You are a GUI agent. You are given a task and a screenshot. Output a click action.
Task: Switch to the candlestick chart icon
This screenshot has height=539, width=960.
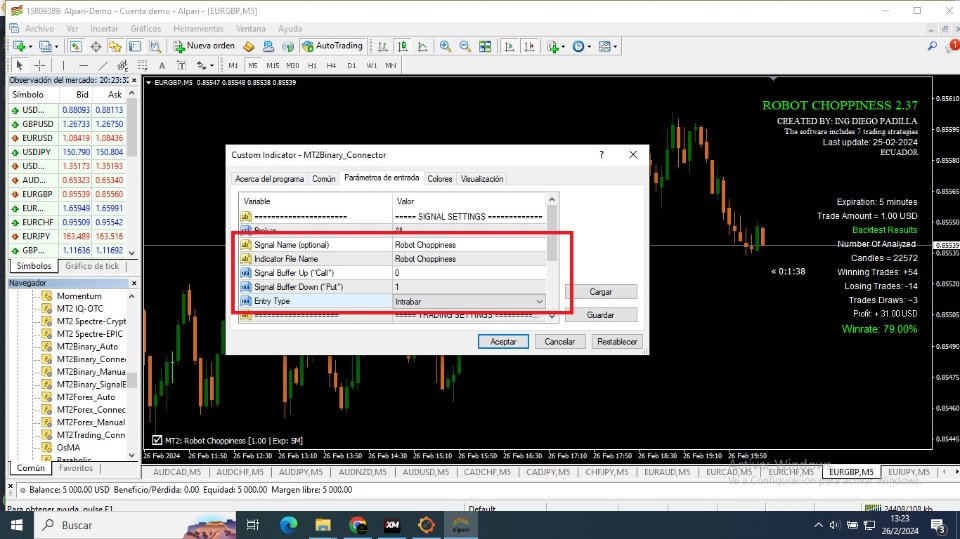tap(403, 47)
